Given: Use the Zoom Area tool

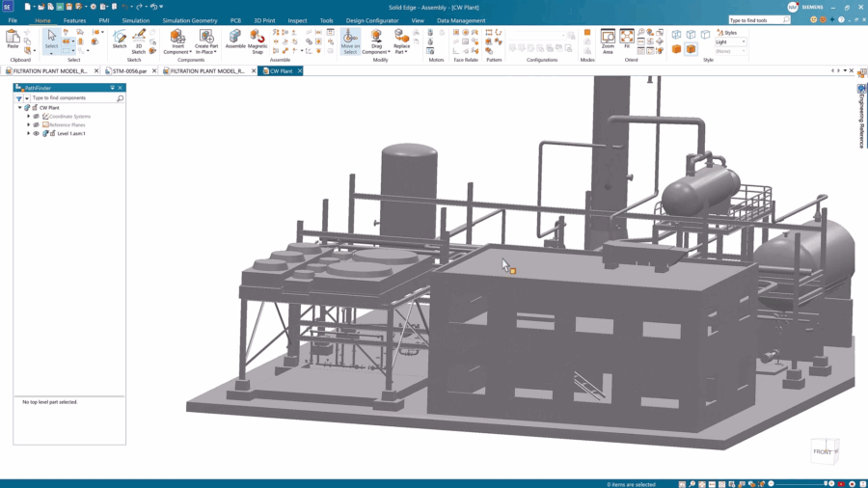Looking at the screenshot, I should (x=608, y=42).
